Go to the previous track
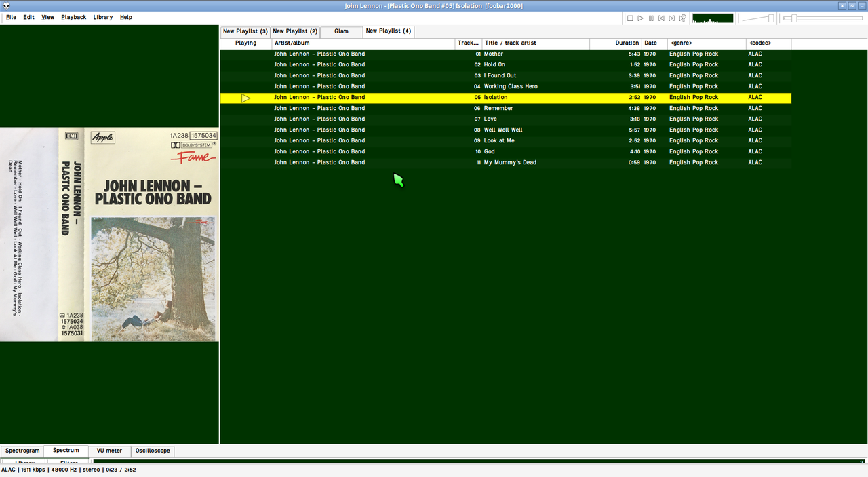Screen dimensions: 868x477 tap(661, 18)
